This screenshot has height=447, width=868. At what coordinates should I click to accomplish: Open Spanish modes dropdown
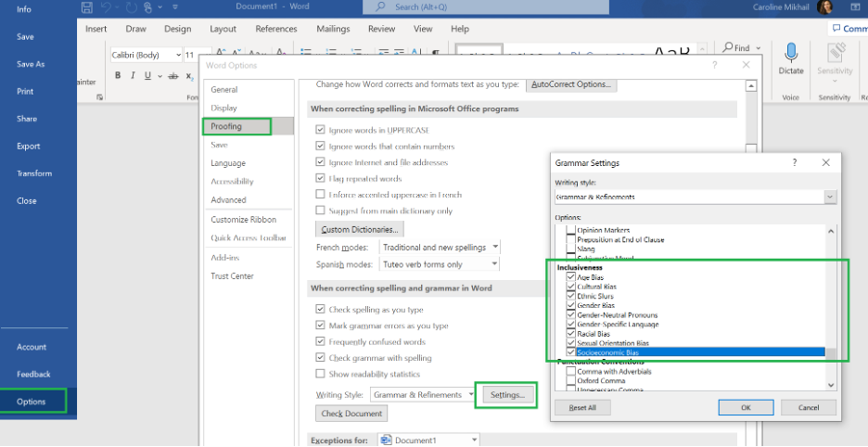495,264
